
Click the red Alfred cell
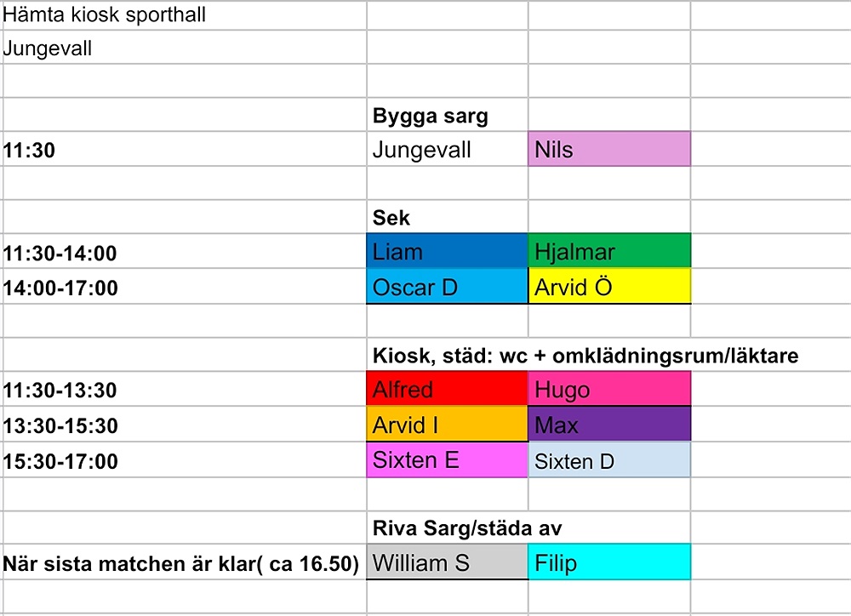447,390
